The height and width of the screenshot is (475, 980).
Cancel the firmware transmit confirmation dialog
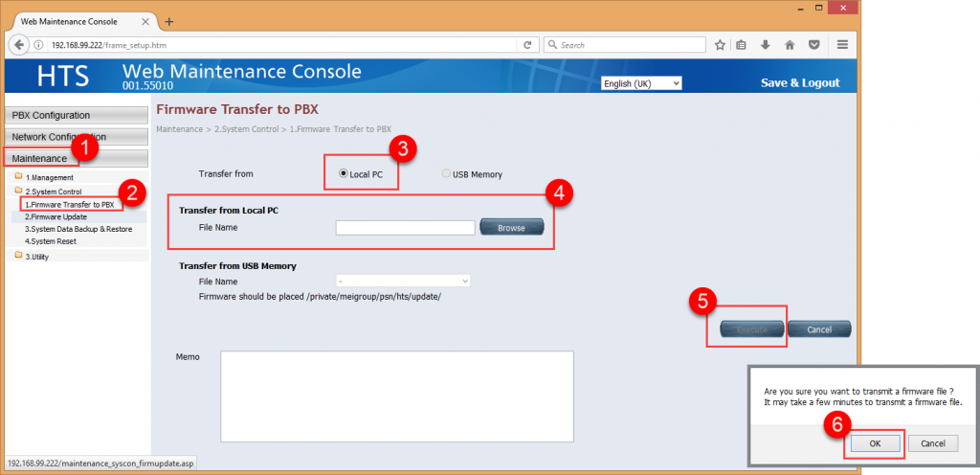932,443
